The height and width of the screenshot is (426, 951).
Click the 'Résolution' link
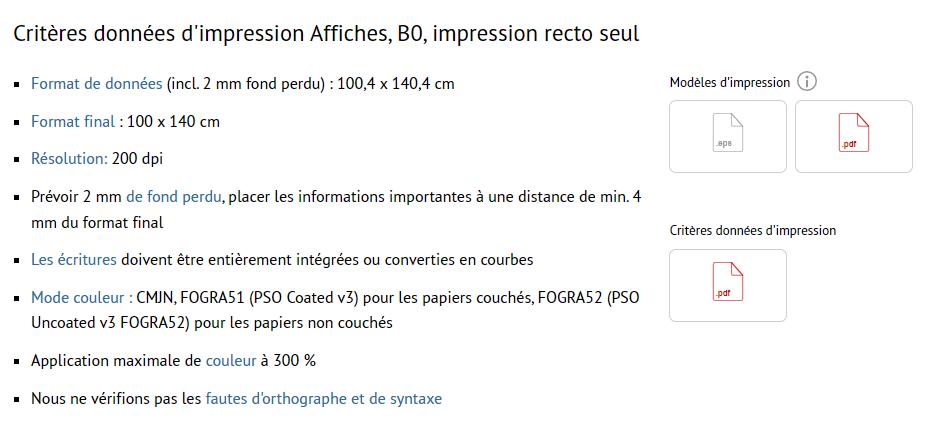pyautogui.click(x=69, y=158)
